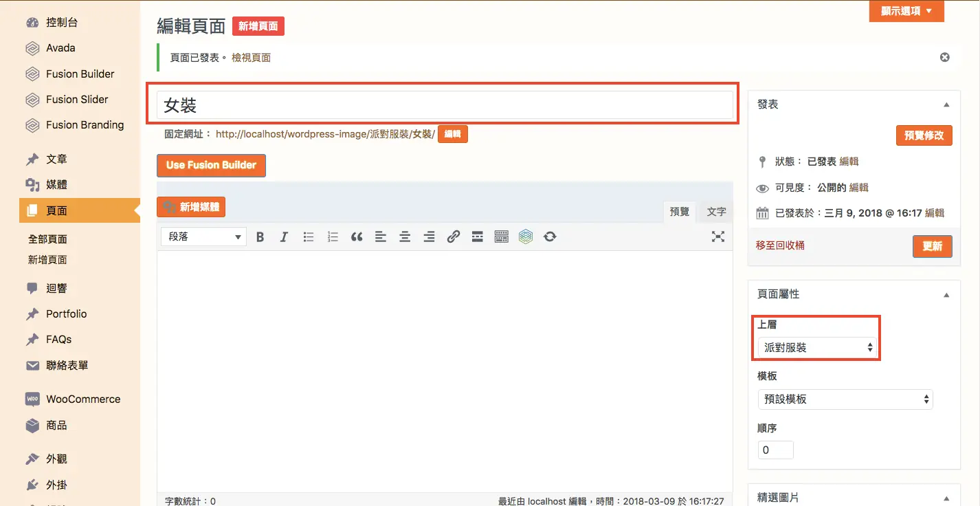Viewport: 980px width, 506px height.
Task: Click the Use Fusion Builder button
Action: (211, 165)
